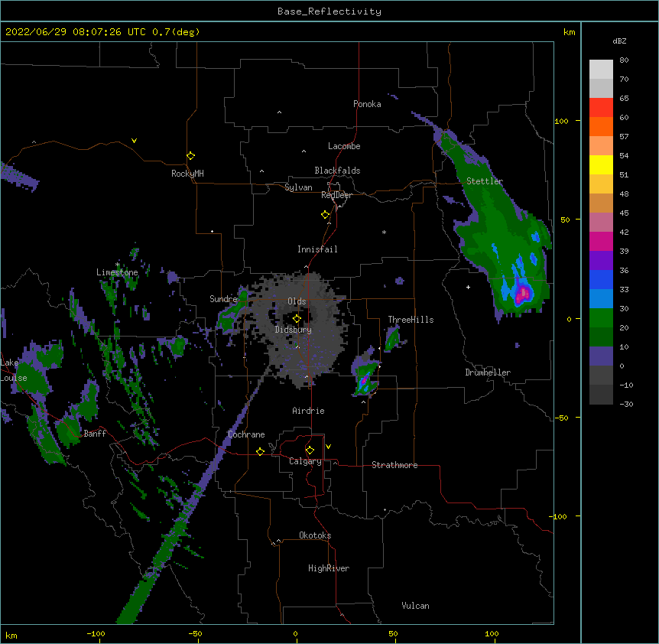Click the RedDeer city label
Screen dimensions: 659x644
pyautogui.click(x=336, y=195)
